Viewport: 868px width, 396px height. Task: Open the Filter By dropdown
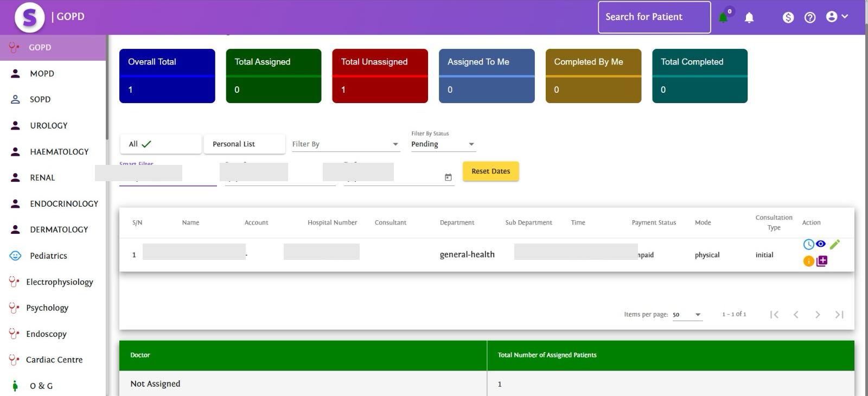tap(346, 144)
